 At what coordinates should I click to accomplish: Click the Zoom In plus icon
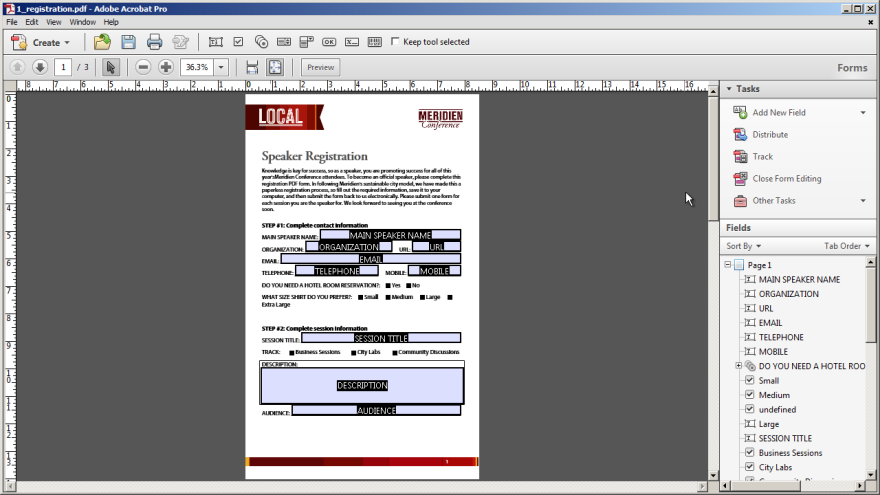click(166, 67)
